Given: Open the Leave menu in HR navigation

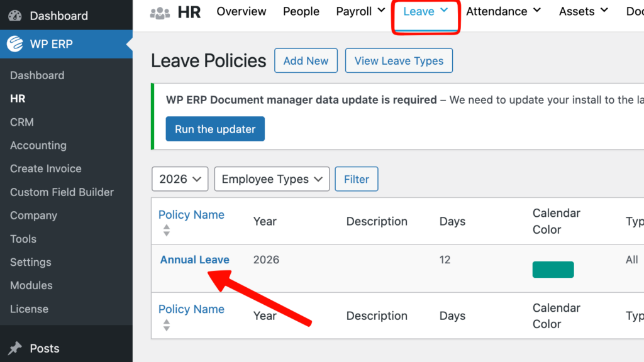Looking at the screenshot, I should point(426,11).
